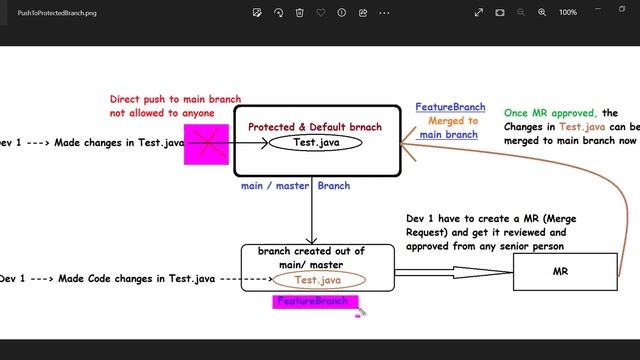The width and height of the screenshot is (640, 360).
Task: Click the magenta box with red X
Action: 207,144
